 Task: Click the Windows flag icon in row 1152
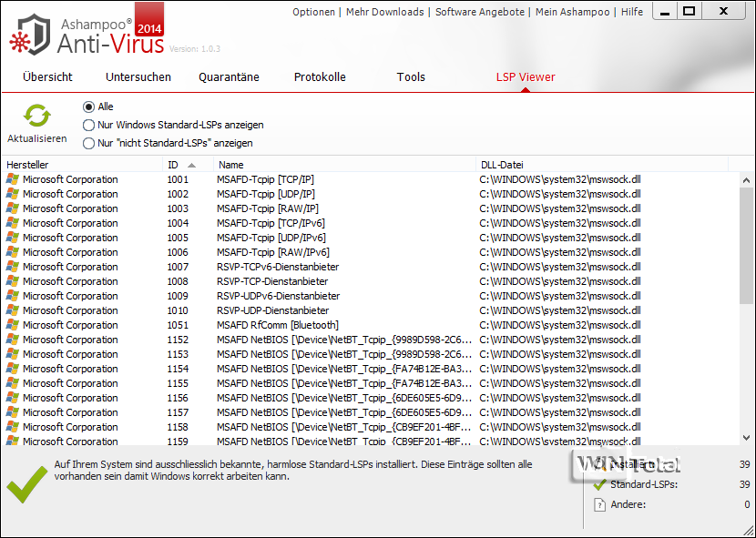12,340
